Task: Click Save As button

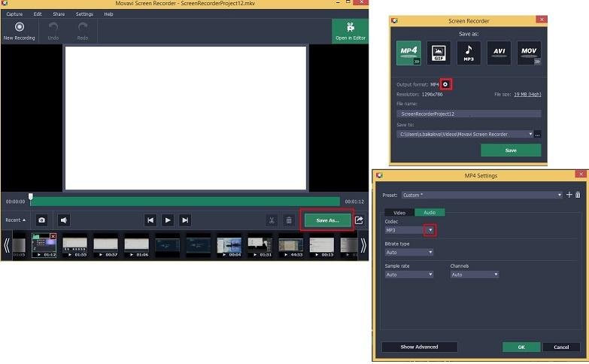Action: (x=327, y=220)
